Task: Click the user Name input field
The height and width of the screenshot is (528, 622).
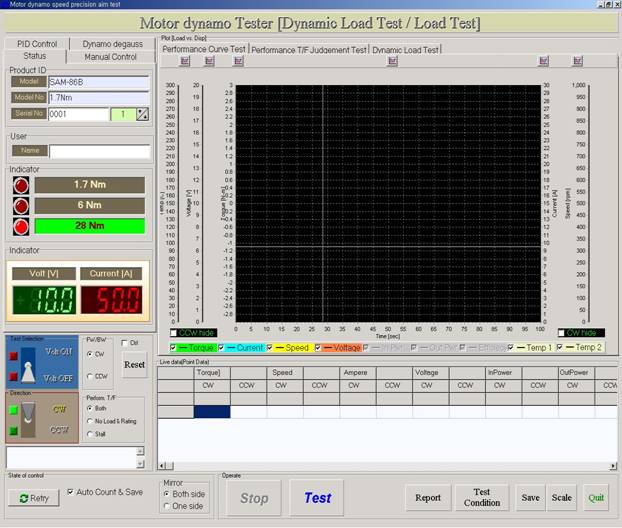Action: point(100,152)
